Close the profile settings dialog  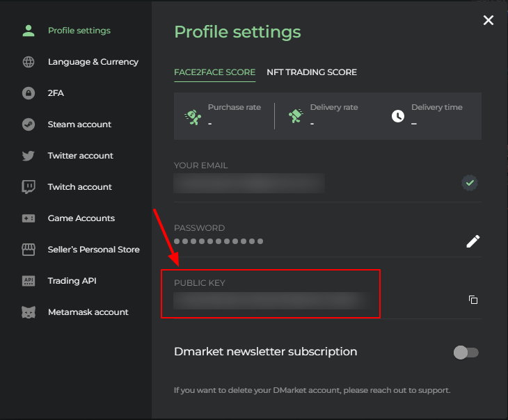pos(489,20)
